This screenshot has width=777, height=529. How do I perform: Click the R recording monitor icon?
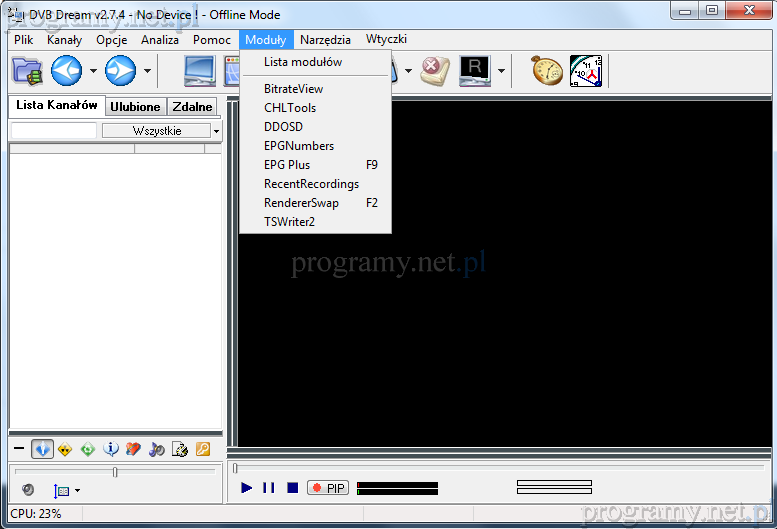475,71
